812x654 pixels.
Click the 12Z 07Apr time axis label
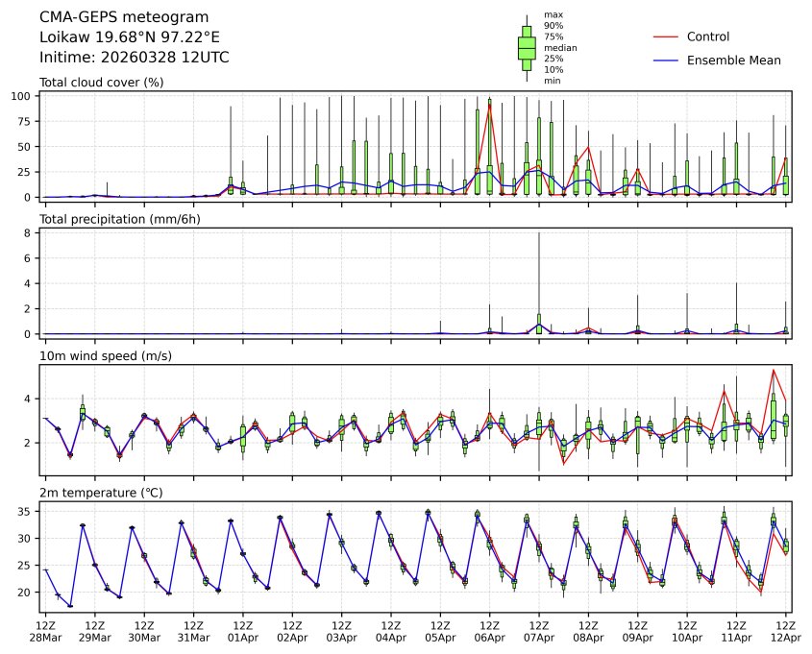pos(539,631)
